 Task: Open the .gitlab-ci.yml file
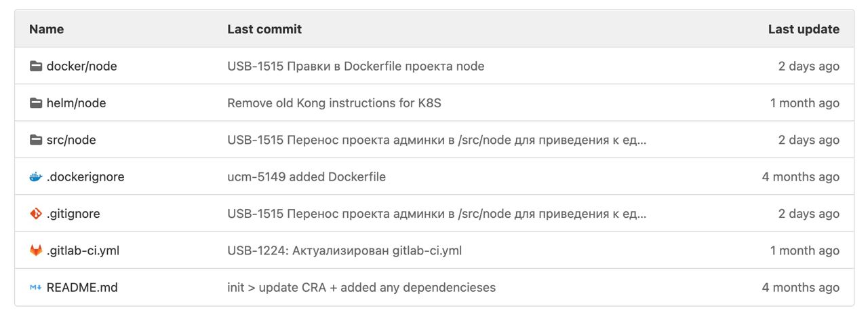[x=83, y=250]
